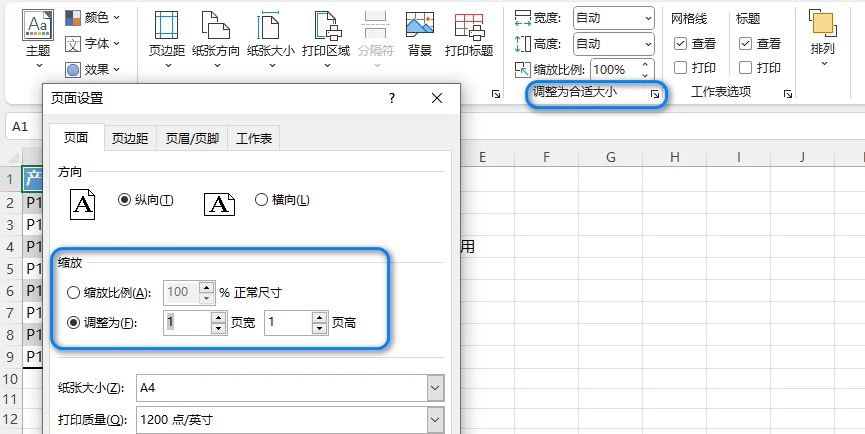Screen dimensions: 865x434
Task: Select column F header
Action: point(547,158)
